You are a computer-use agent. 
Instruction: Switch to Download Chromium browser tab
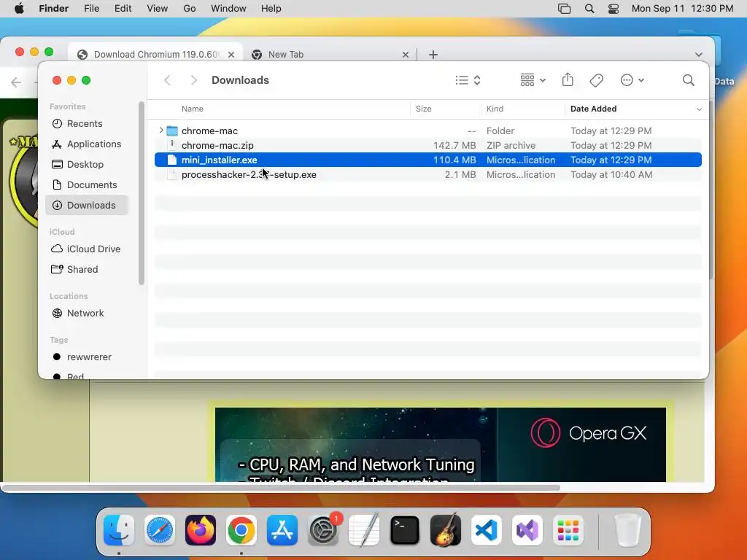(156, 54)
